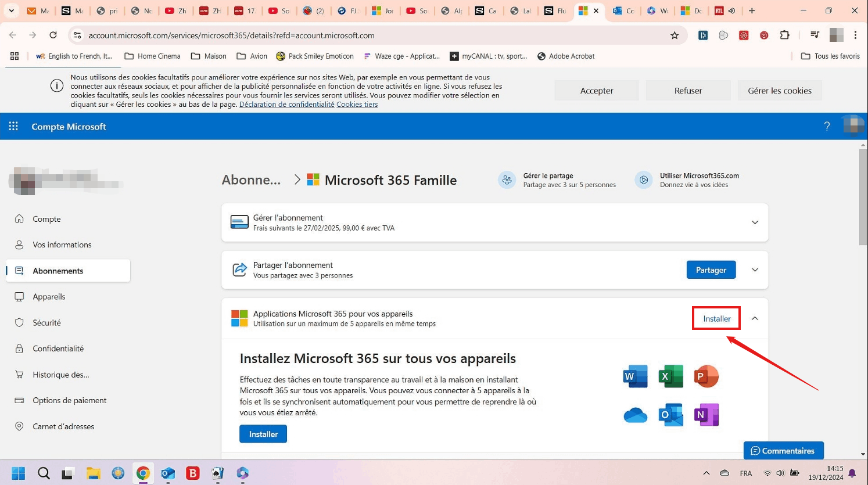
Task: Open Chrome from the Windows taskbar
Action: click(x=143, y=473)
